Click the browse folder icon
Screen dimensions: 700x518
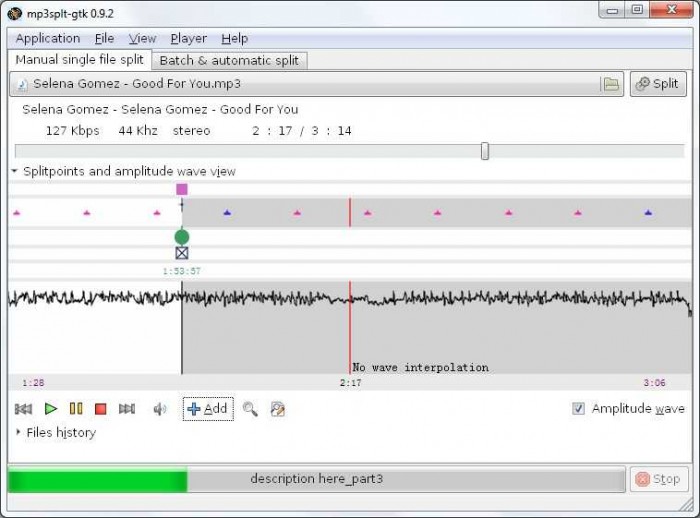[611, 84]
